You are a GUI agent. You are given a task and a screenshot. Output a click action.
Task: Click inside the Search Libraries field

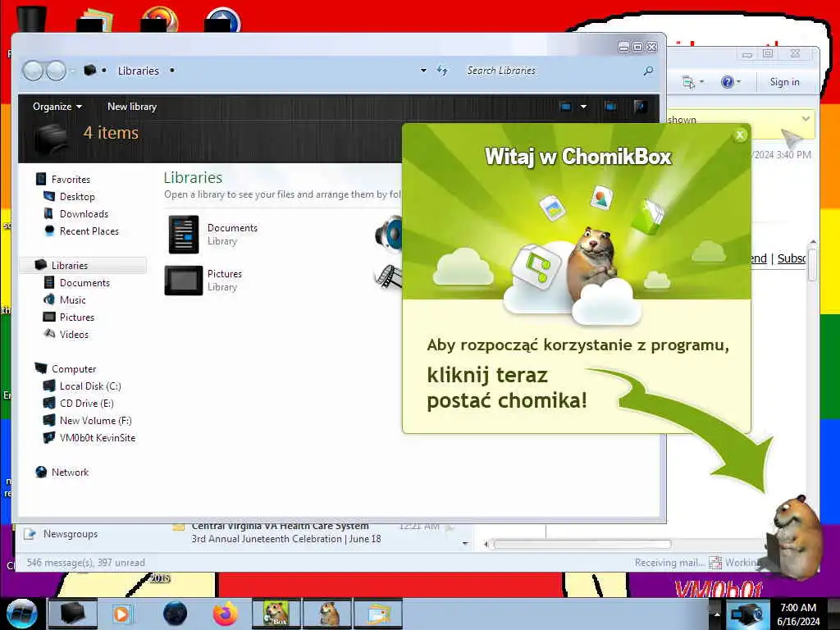pos(552,71)
